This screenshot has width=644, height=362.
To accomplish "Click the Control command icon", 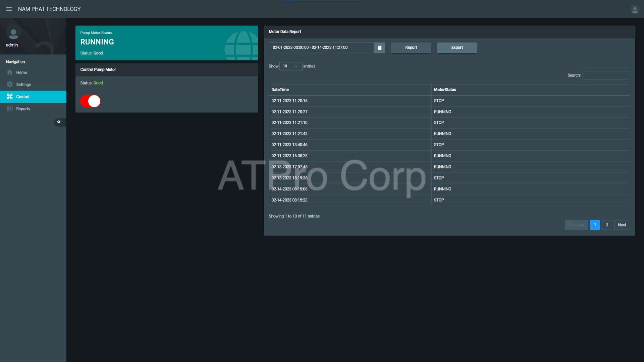I will (10, 97).
